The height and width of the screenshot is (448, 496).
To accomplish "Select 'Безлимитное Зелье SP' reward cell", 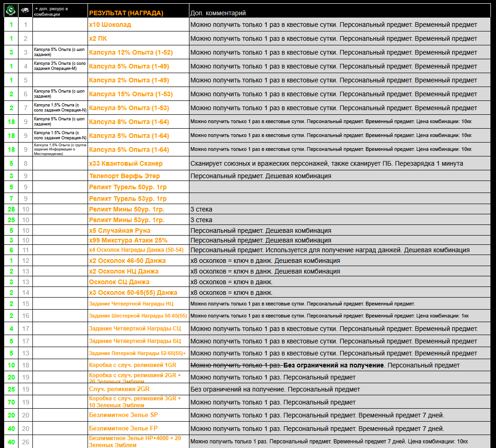I will point(123,415).
